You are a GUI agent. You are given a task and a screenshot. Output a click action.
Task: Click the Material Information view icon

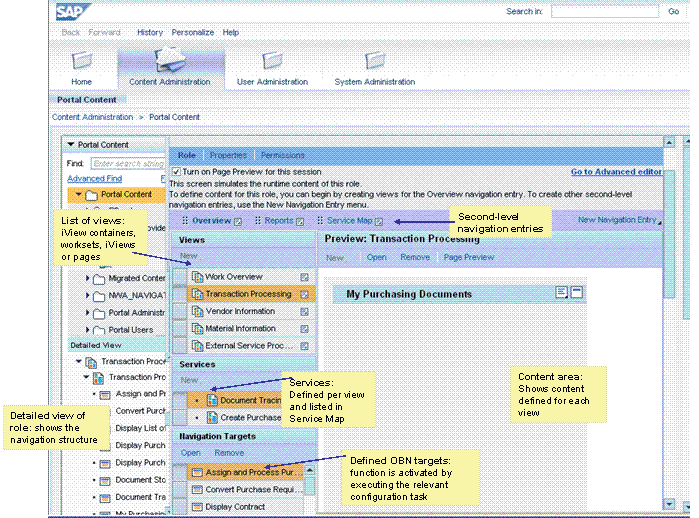(197, 329)
